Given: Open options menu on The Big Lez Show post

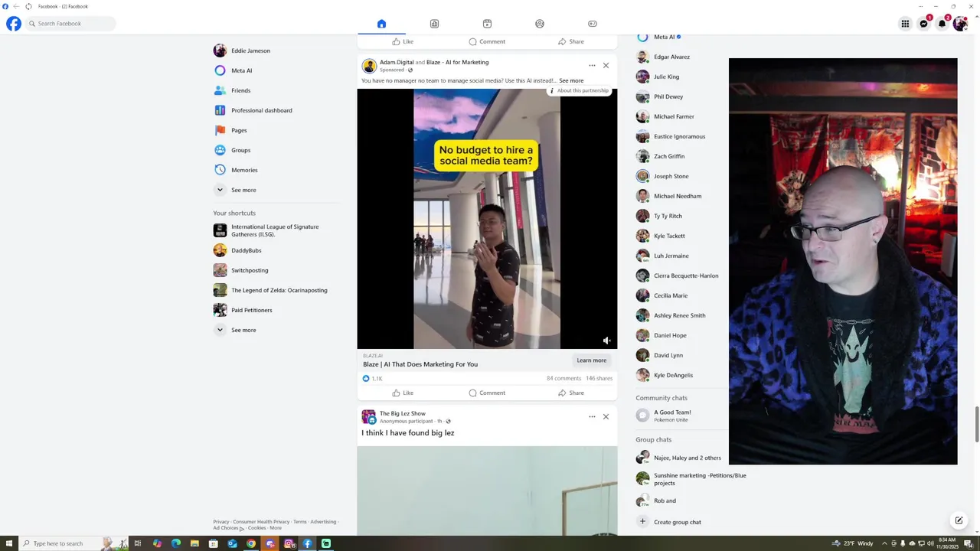Looking at the screenshot, I should point(592,416).
